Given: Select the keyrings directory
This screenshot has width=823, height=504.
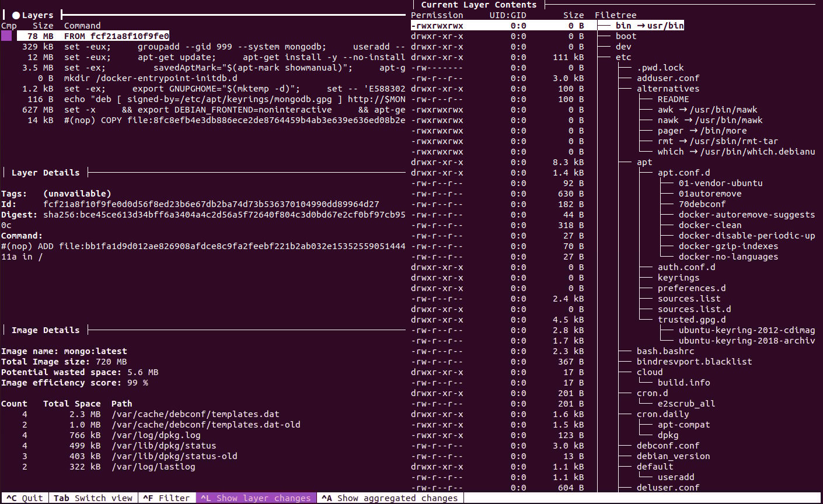Looking at the screenshot, I should pyautogui.click(x=678, y=278).
